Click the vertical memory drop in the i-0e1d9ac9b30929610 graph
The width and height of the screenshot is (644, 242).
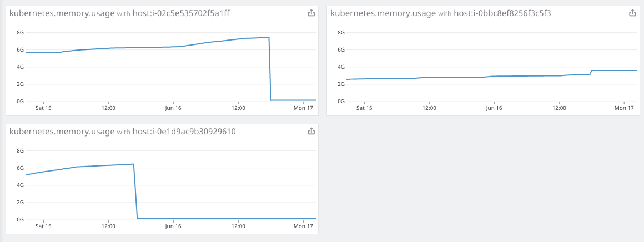[x=136, y=191]
